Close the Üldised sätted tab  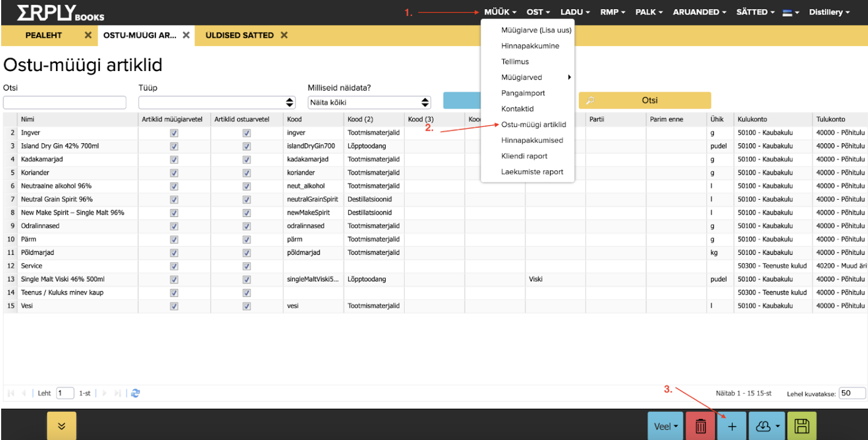284,35
